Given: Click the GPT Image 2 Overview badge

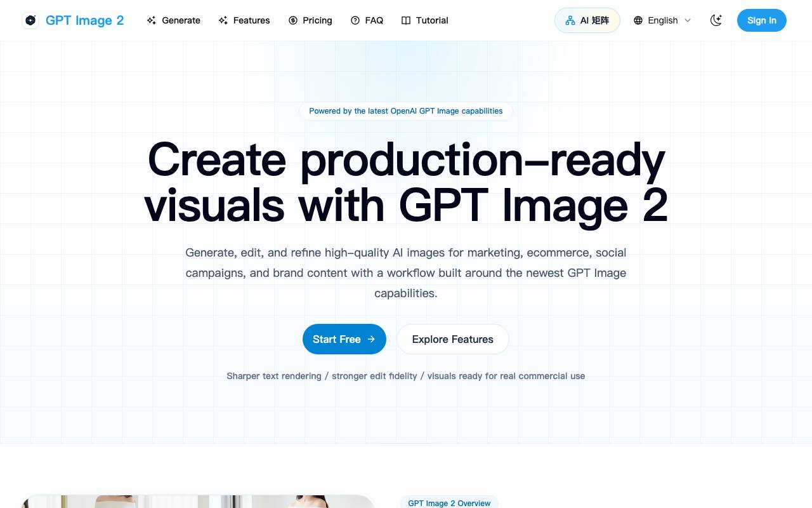Looking at the screenshot, I should coord(449,503).
